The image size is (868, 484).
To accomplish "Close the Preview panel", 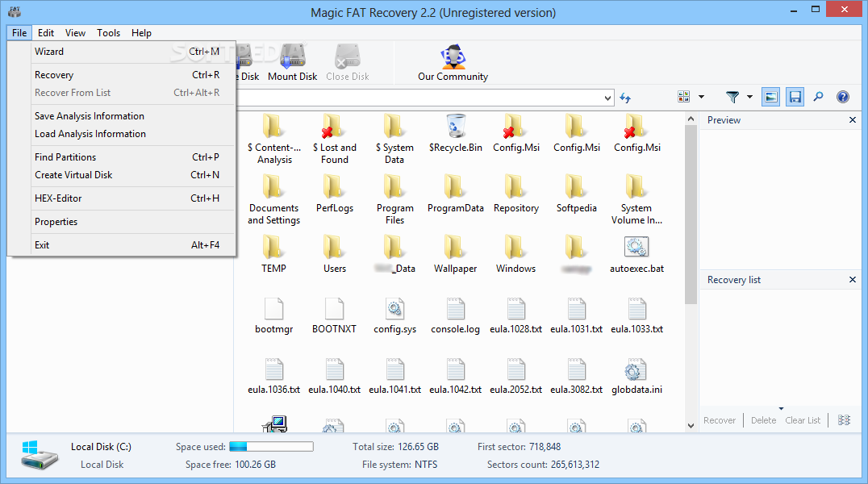I will 853,119.
